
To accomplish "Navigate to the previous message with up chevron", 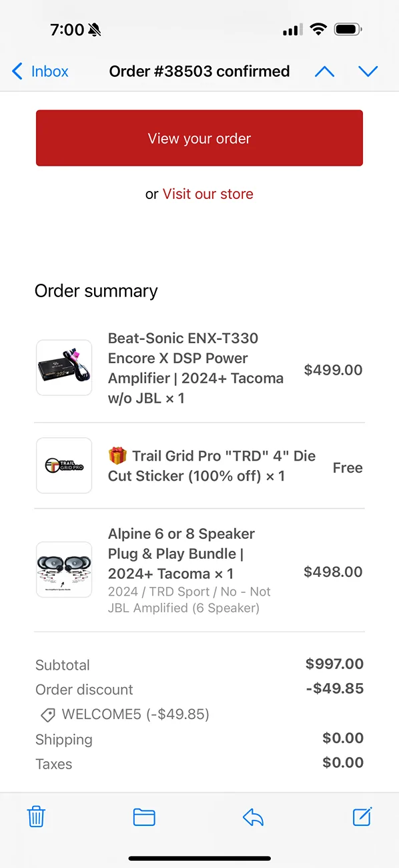I will [325, 71].
